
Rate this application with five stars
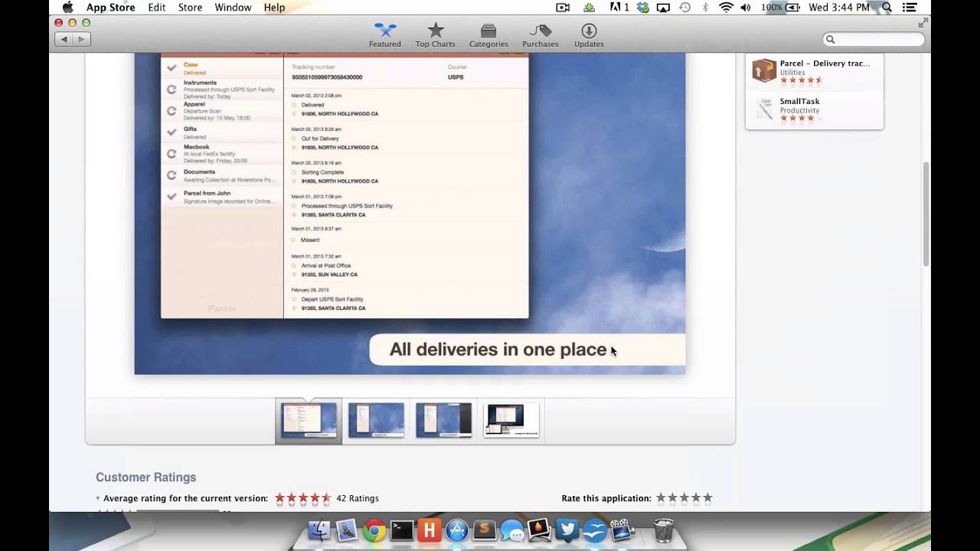coord(707,498)
